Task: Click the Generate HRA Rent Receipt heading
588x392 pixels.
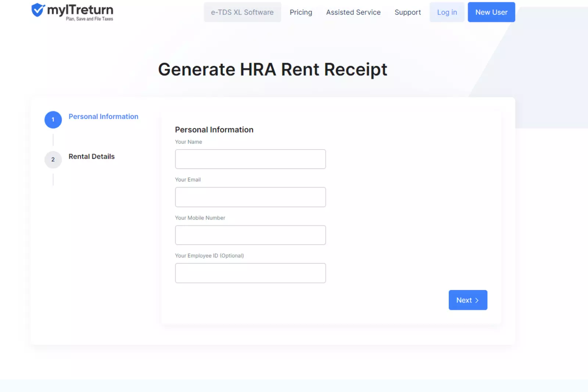Action: tap(273, 70)
